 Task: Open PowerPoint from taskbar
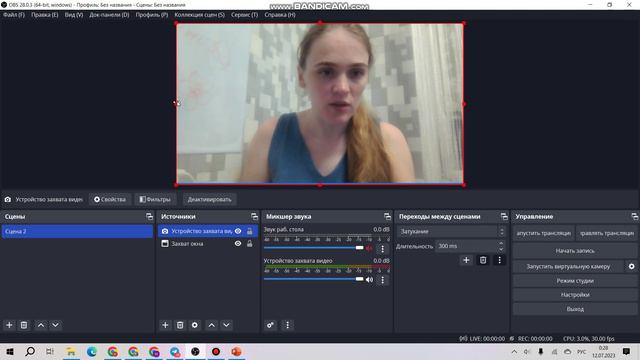point(236,351)
